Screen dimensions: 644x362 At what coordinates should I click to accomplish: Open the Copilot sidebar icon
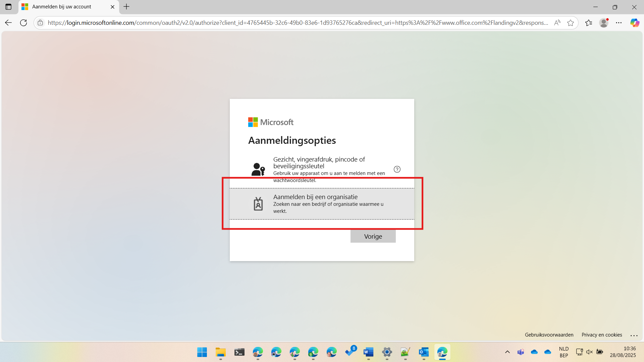coord(635,23)
